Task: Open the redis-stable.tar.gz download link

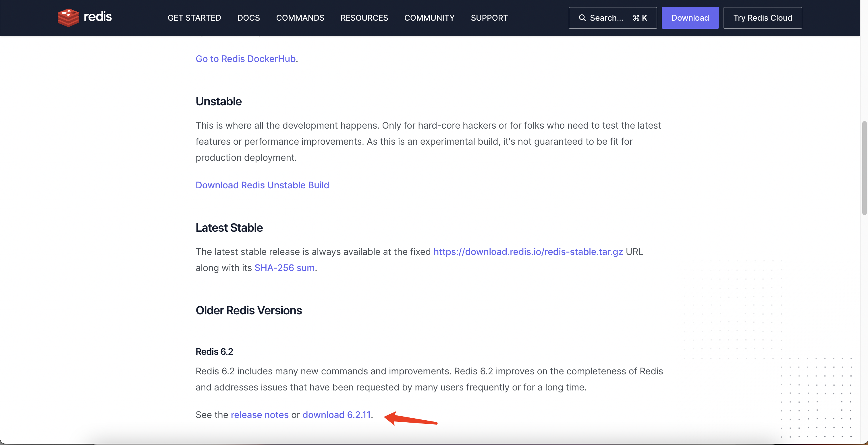Action: (528, 251)
